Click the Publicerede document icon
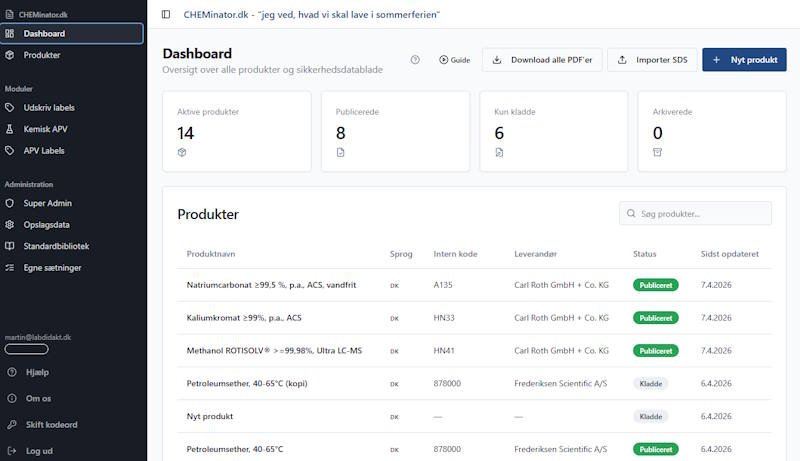The image size is (800, 461). point(340,152)
